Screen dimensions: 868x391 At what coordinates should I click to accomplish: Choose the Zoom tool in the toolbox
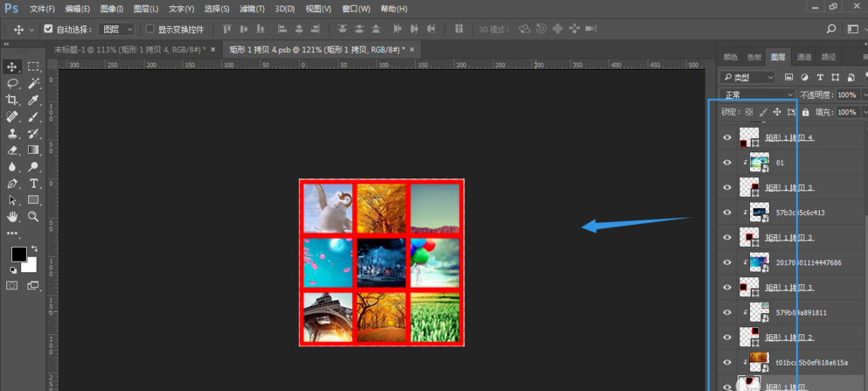coord(33,217)
